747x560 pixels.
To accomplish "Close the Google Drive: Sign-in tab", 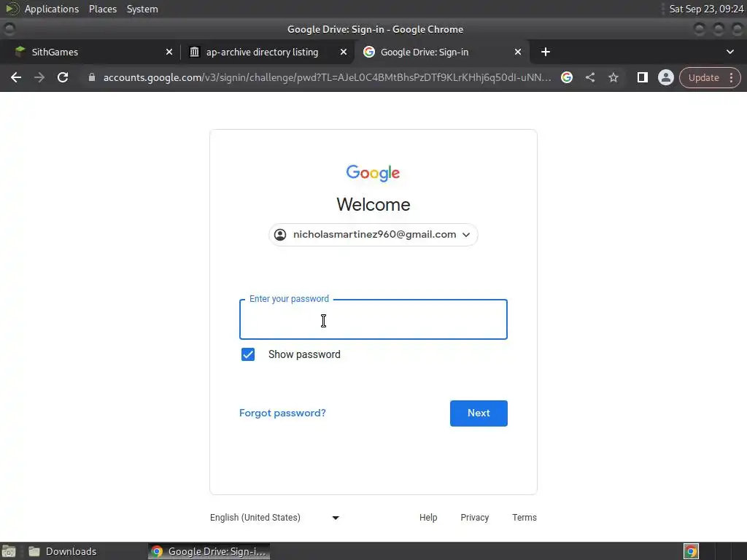I will (518, 52).
